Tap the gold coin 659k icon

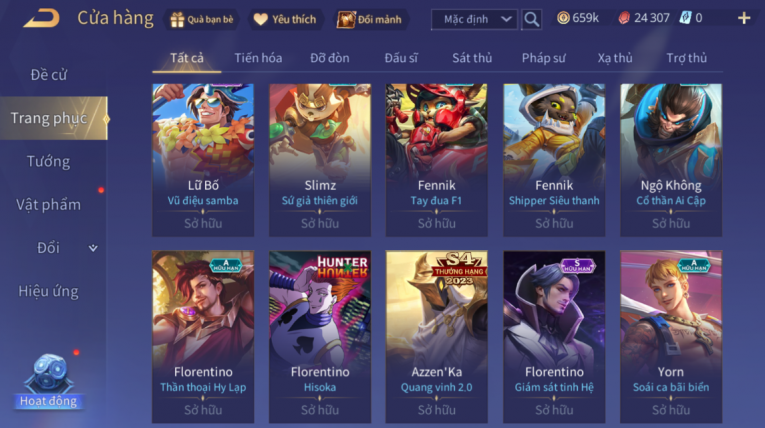point(563,19)
